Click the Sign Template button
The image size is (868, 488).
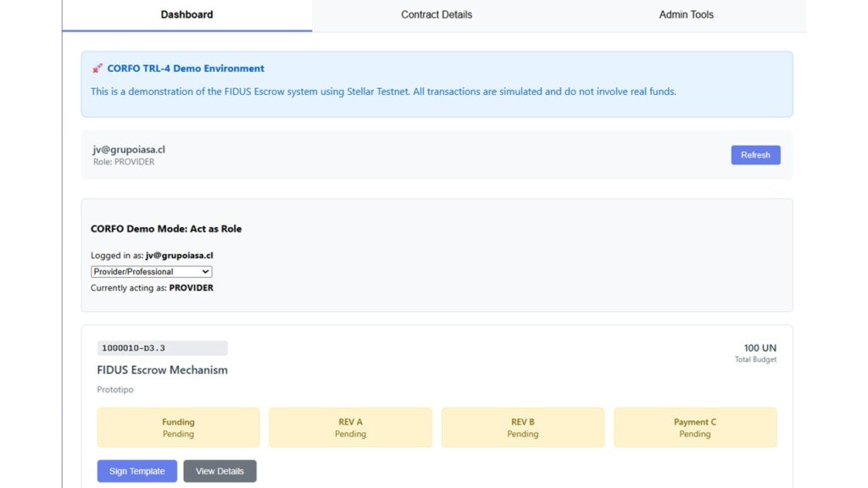[136, 471]
